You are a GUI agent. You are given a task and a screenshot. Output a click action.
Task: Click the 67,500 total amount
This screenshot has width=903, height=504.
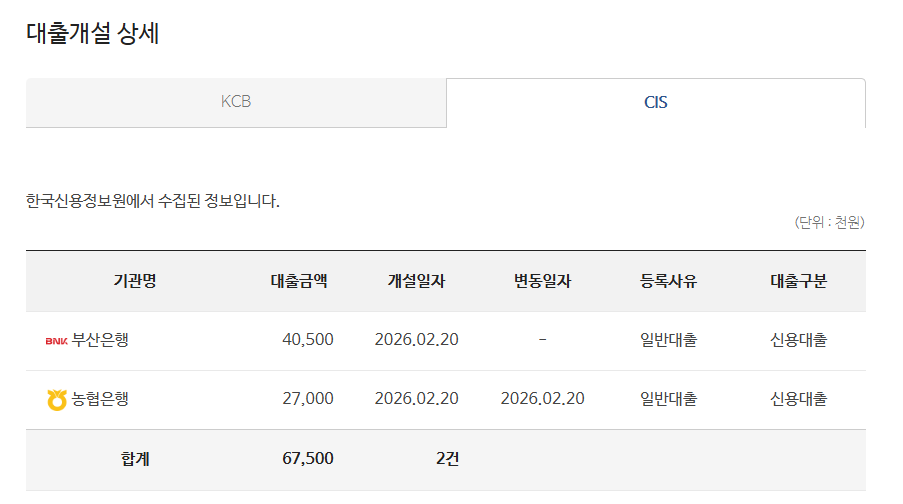coord(308,459)
